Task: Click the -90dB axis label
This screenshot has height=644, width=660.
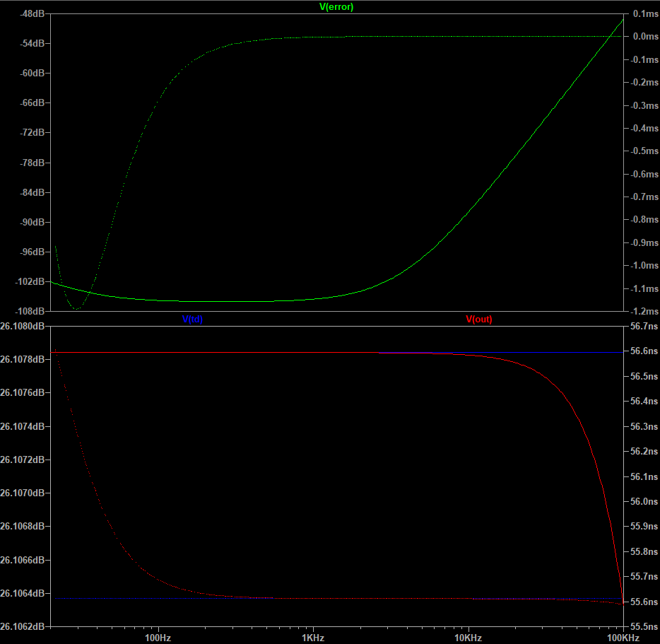Action: click(32, 222)
